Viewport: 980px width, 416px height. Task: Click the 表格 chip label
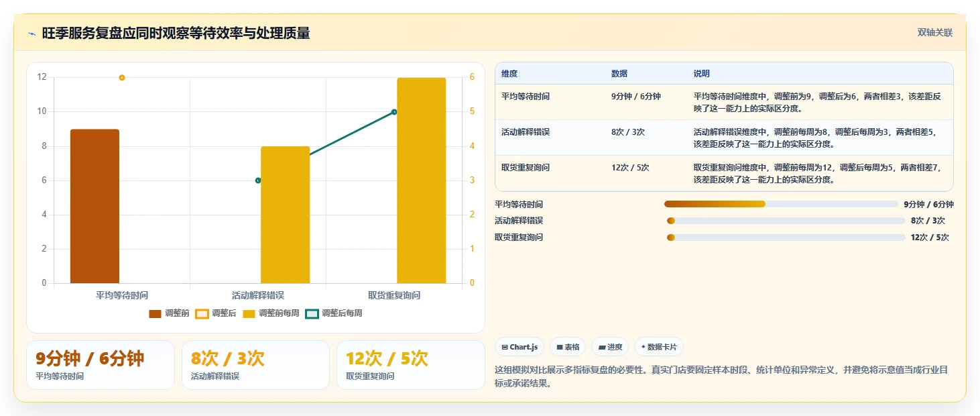coord(572,347)
